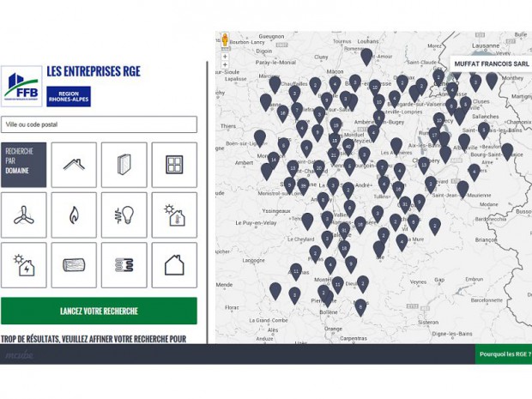Select the empty house outline icon

point(174,264)
